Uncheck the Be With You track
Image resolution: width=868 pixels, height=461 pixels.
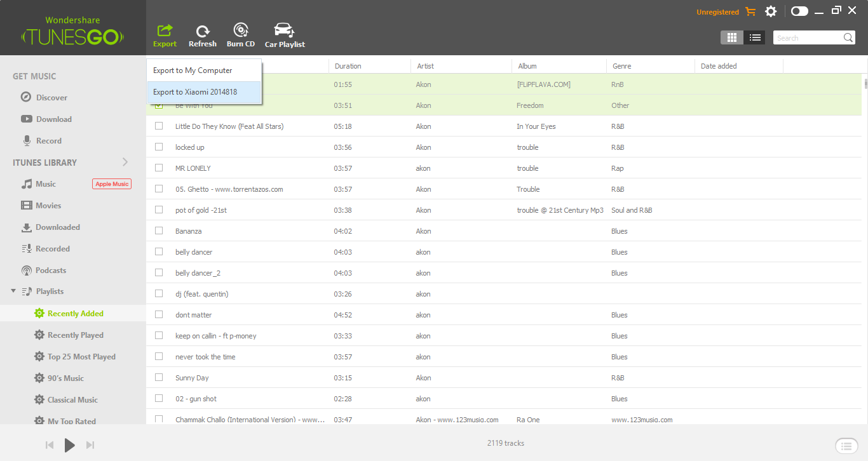[159, 105]
